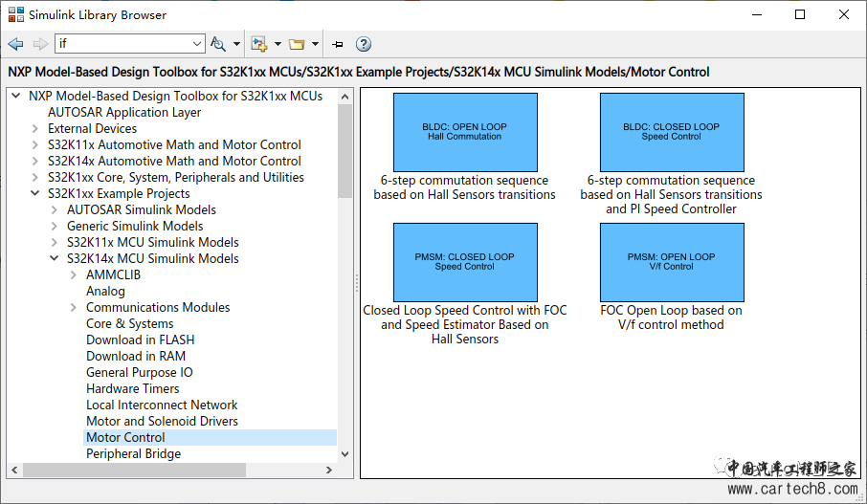Select Local Interconnect Network tree item
This screenshot has width=867, height=504.
162,405
